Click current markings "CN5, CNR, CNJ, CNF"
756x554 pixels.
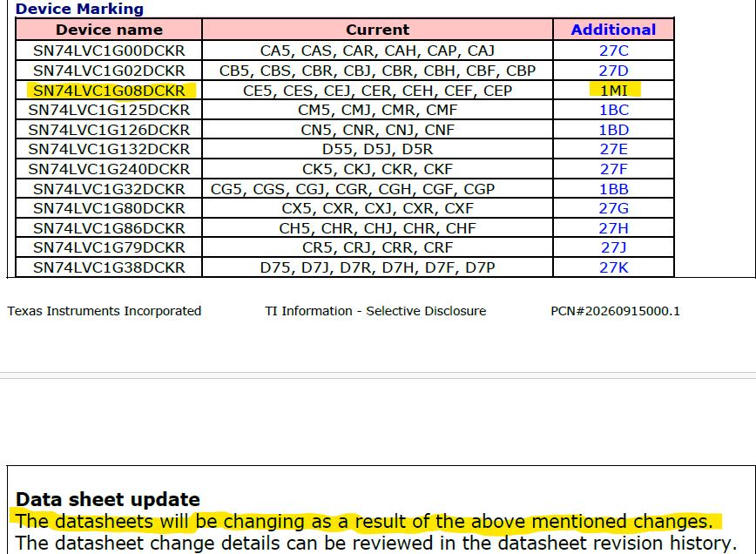pyautogui.click(x=377, y=130)
